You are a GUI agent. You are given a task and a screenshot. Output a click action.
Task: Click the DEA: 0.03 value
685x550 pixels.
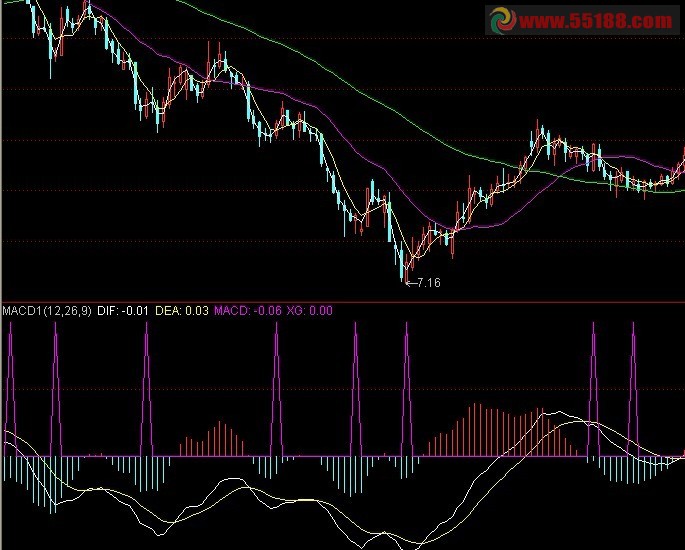pyautogui.click(x=182, y=311)
